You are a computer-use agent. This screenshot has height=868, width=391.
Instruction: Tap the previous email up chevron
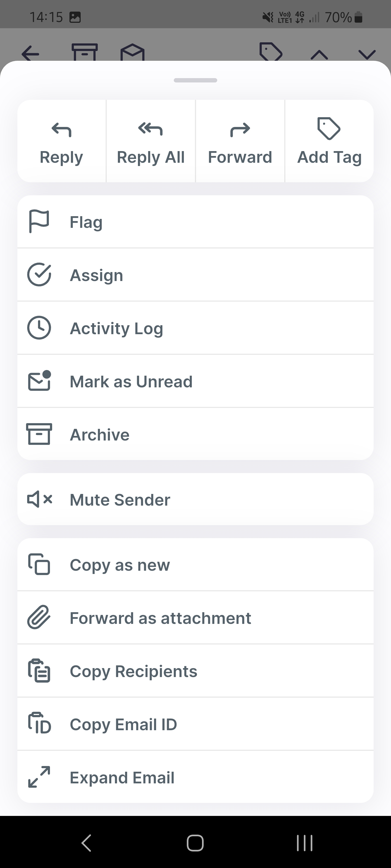click(319, 54)
